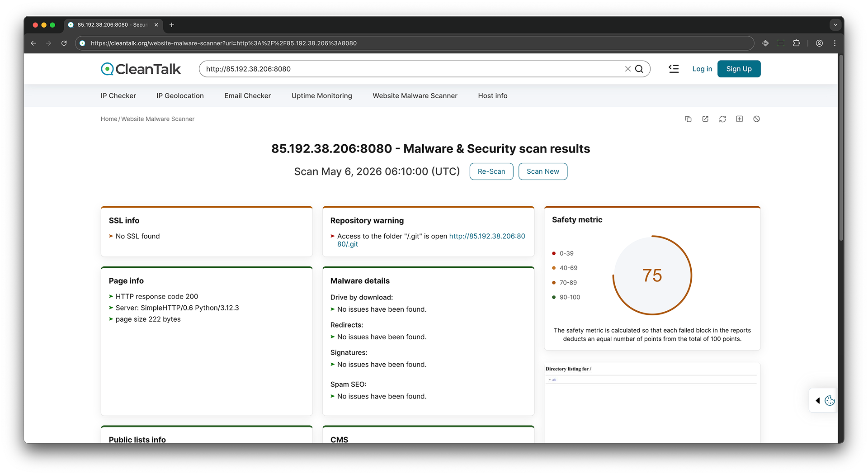
Task: Open IP Geolocation menu item
Action: click(180, 95)
